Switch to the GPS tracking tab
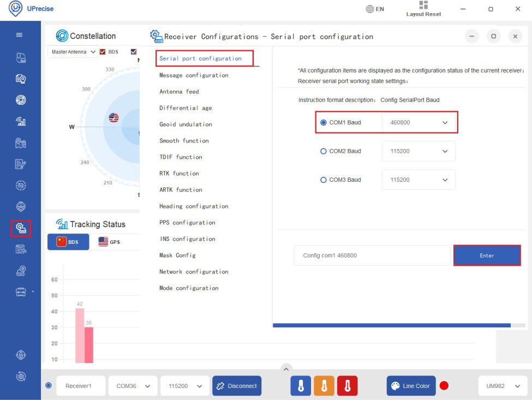Image resolution: width=532 pixels, height=400 pixels. 109,242
